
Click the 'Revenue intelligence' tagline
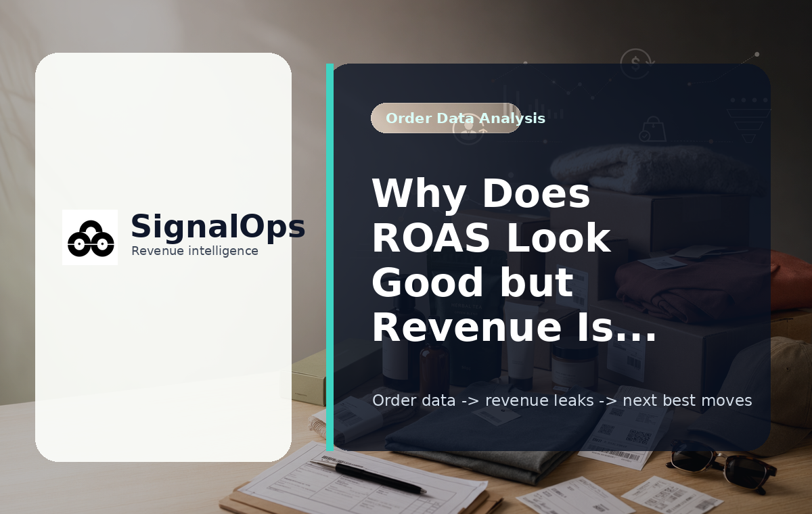(195, 251)
